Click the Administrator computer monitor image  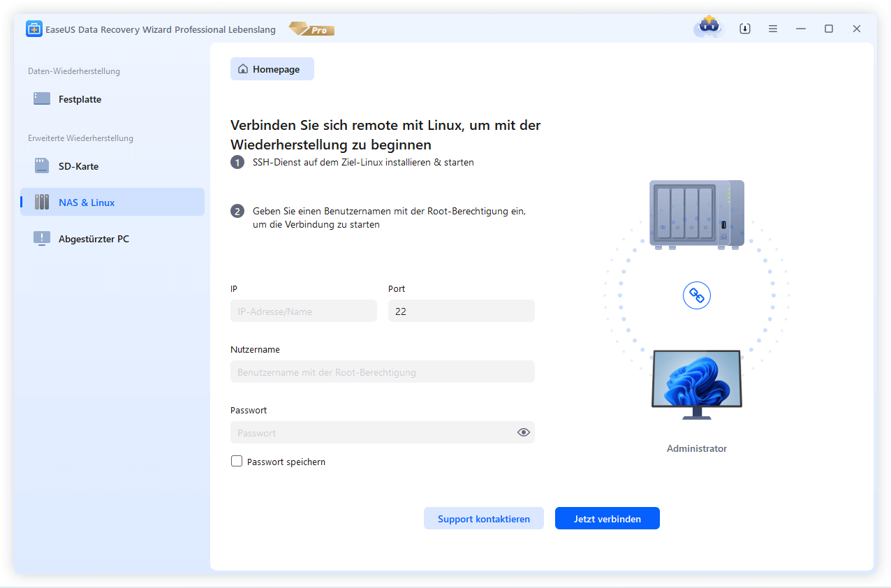tap(697, 385)
